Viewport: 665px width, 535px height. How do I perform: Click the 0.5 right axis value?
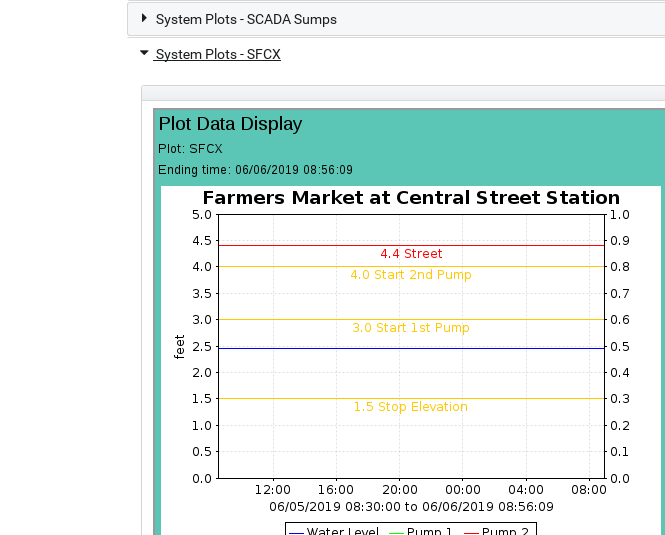[620, 347]
